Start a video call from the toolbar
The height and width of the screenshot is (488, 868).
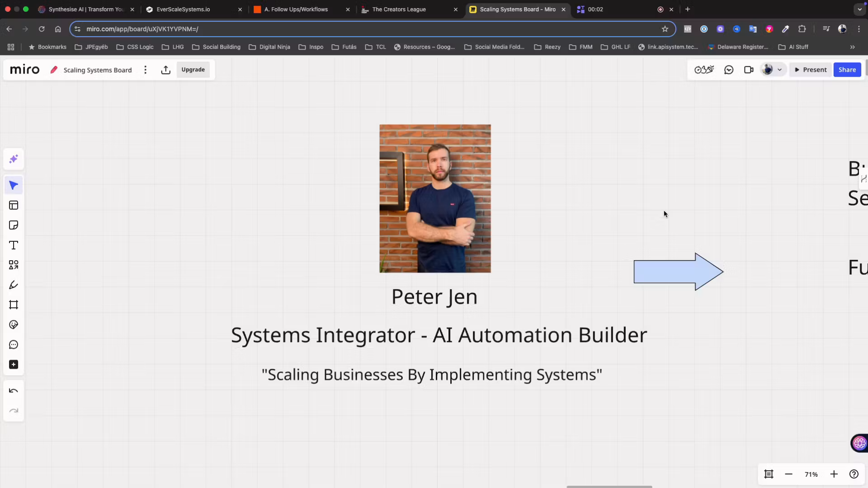(x=748, y=69)
